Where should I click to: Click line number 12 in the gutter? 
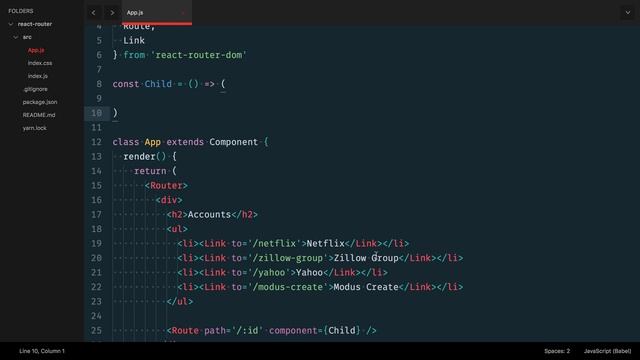click(96, 142)
